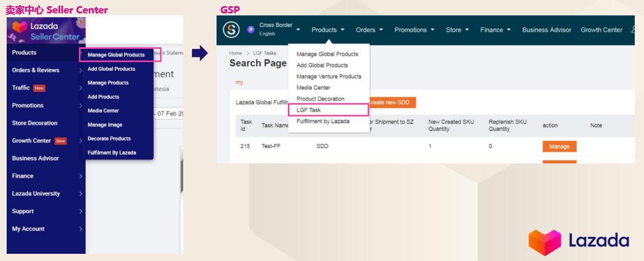Open Business Advisor in the GSP navbar
Viewport: 644px width, 261px height.
coord(547,30)
